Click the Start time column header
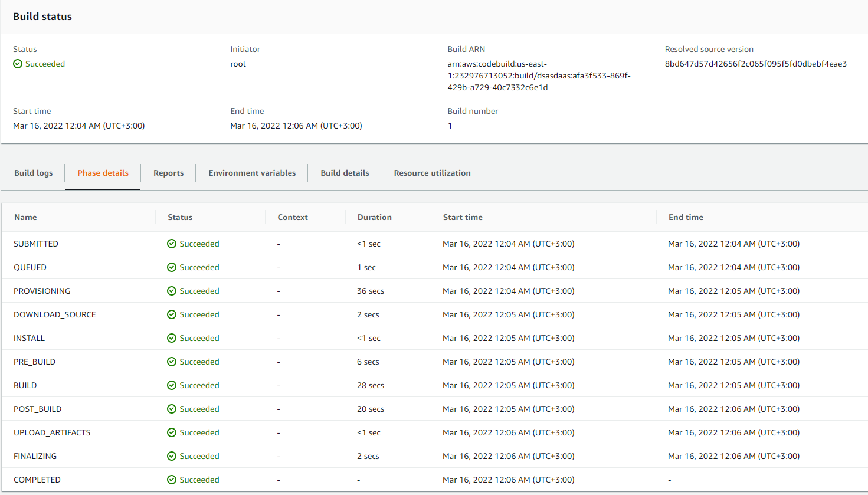 tap(463, 217)
